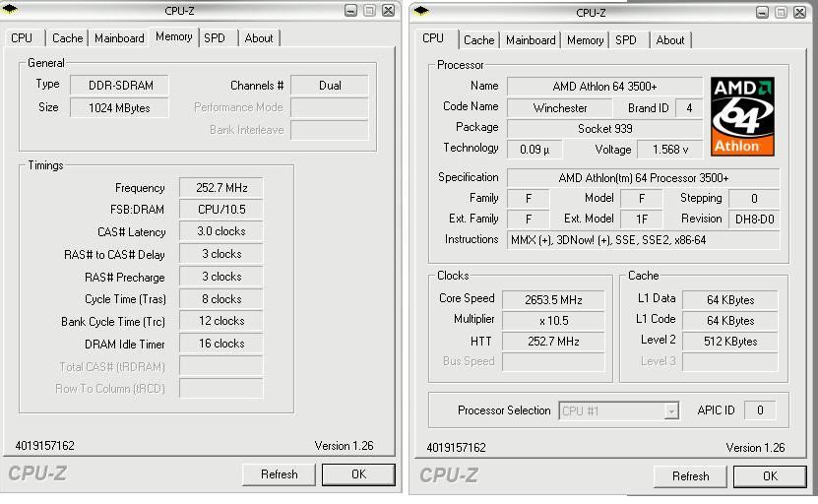
Task: Click the Technology 0.09 µ field
Action: point(535,150)
